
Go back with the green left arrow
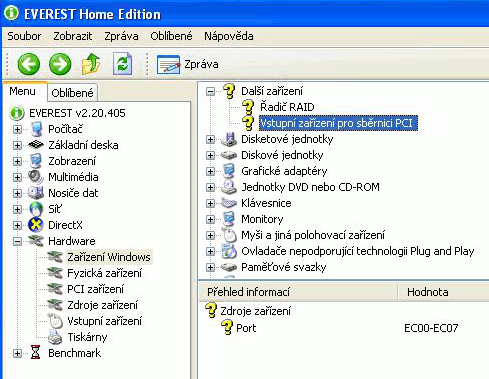tap(29, 64)
